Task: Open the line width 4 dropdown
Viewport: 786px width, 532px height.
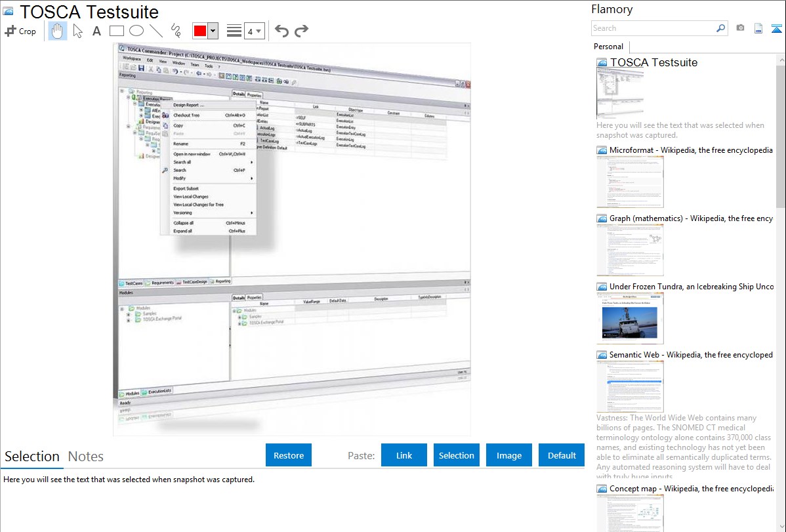Action: [254, 31]
